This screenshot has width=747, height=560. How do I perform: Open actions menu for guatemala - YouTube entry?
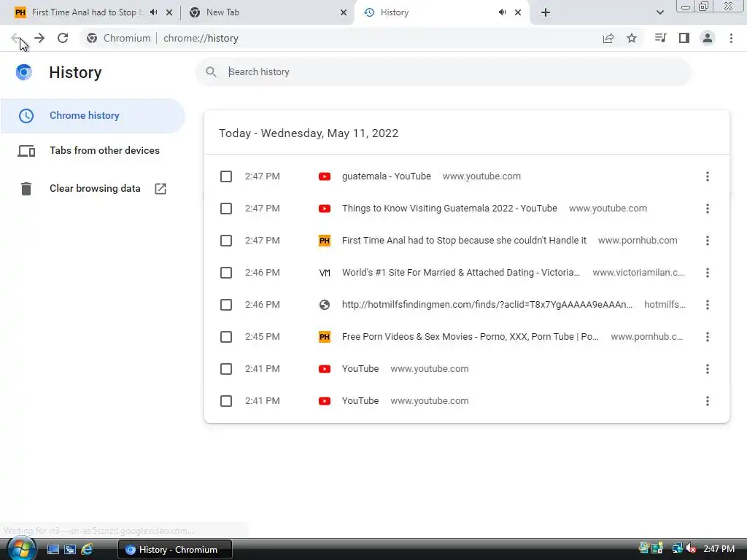pyautogui.click(x=708, y=176)
